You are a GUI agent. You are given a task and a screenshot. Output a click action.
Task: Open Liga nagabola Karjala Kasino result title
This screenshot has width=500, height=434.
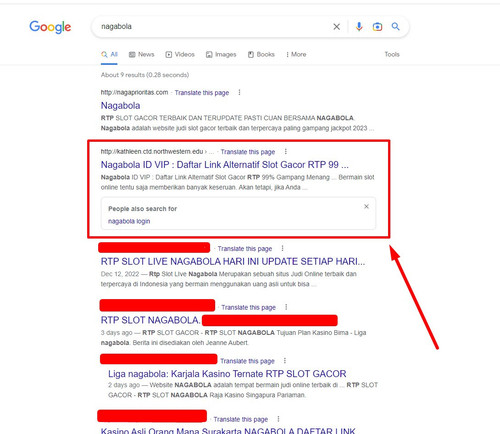227,374
